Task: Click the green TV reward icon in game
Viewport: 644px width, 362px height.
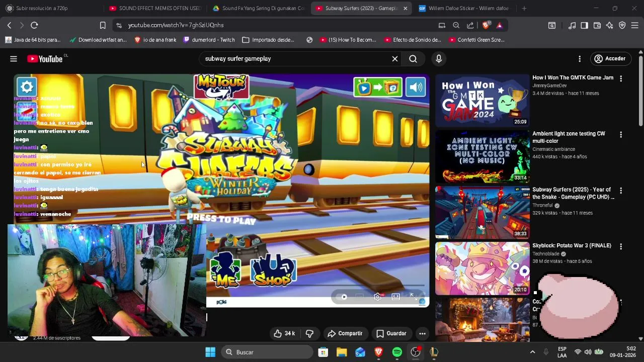Action: (378, 87)
